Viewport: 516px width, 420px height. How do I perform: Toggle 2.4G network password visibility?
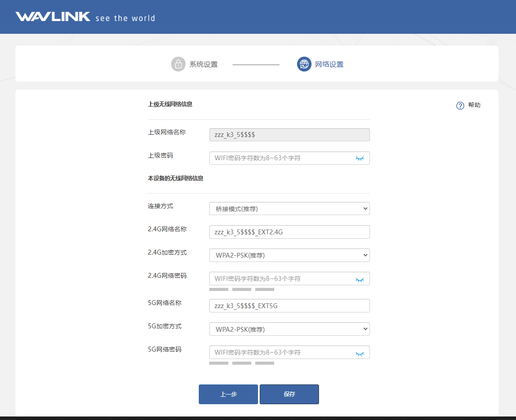point(360,279)
